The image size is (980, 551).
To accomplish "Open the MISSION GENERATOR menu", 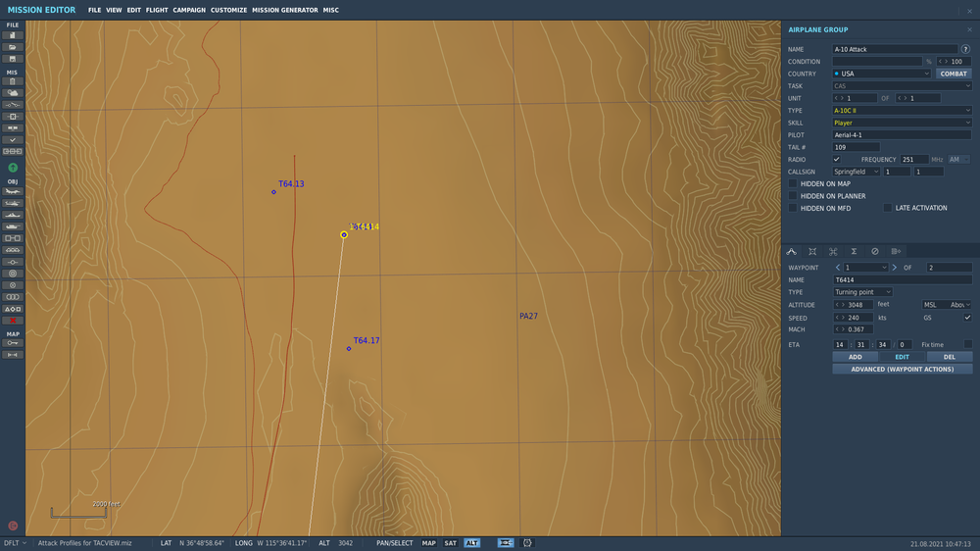I will pyautogui.click(x=285, y=10).
